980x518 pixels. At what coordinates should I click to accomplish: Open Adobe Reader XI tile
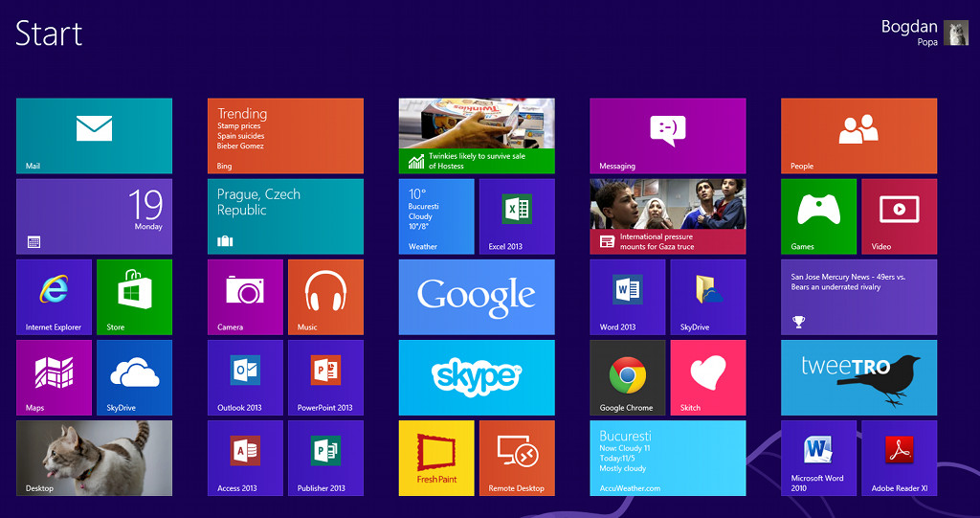[900, 458]
